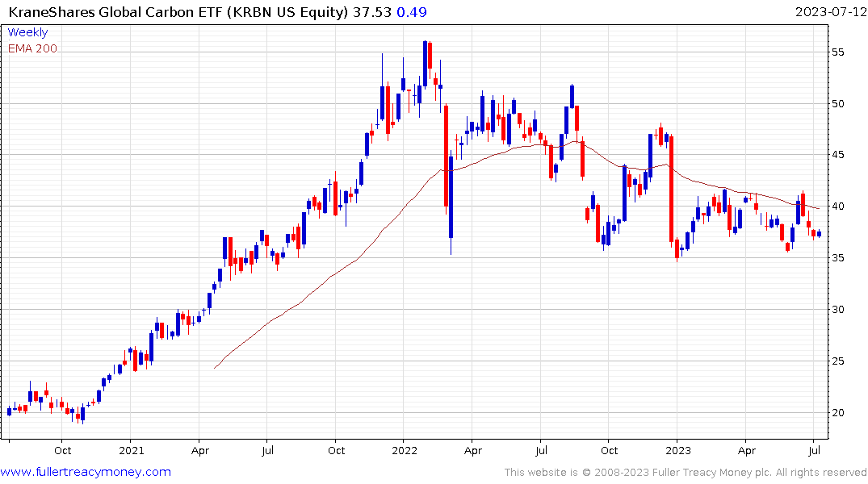Select the 50 price axis label

837,103
